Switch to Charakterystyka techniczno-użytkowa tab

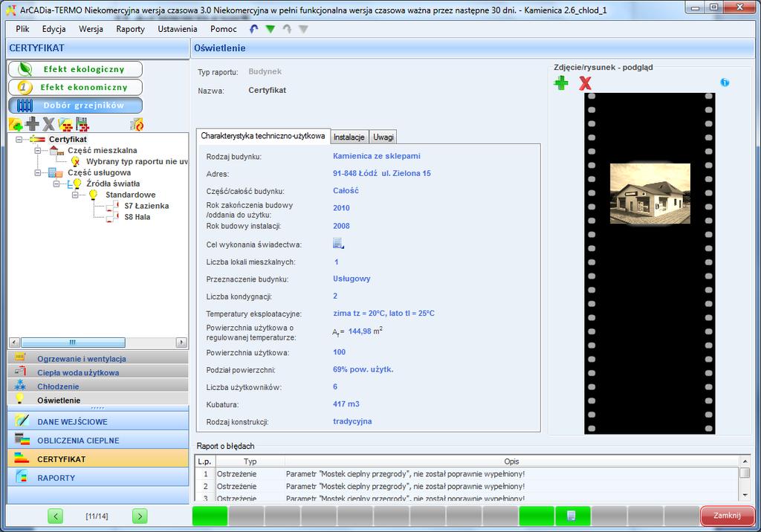263,136
